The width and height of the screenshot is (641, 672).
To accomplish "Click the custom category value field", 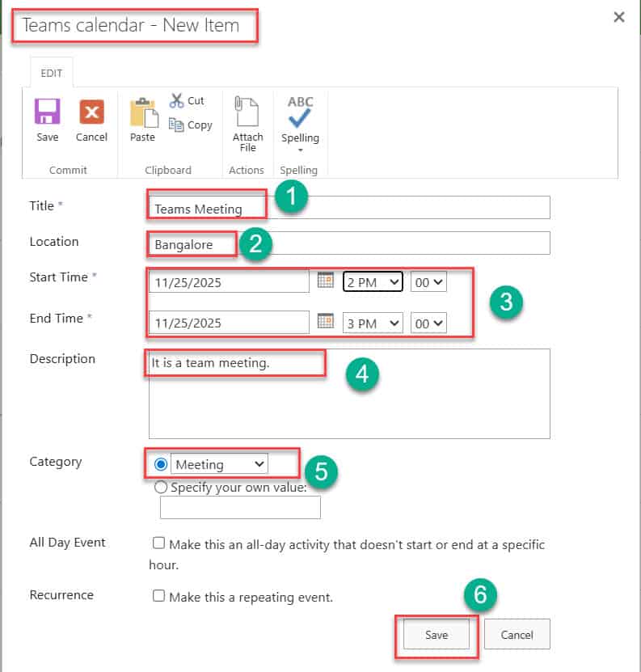I will (x=240, y=507).
